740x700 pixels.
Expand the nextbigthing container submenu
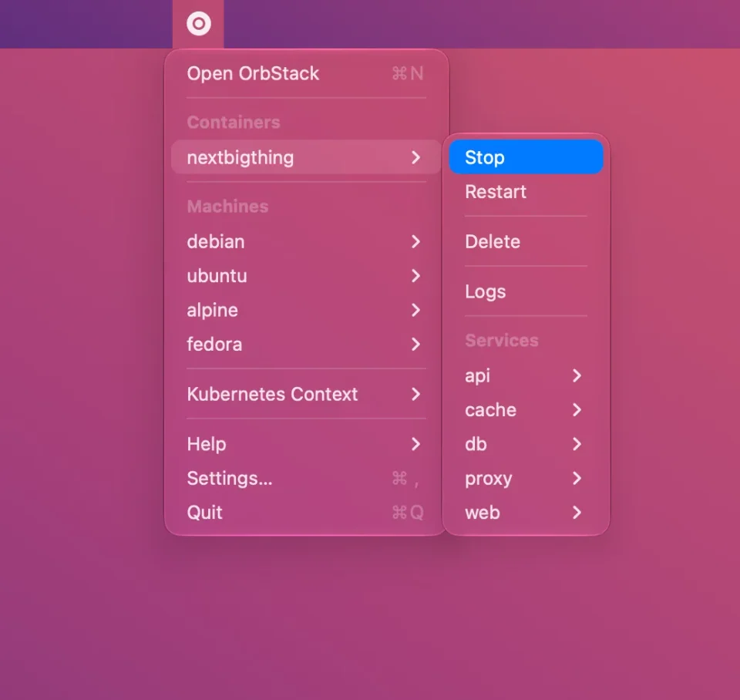point(306,157)
